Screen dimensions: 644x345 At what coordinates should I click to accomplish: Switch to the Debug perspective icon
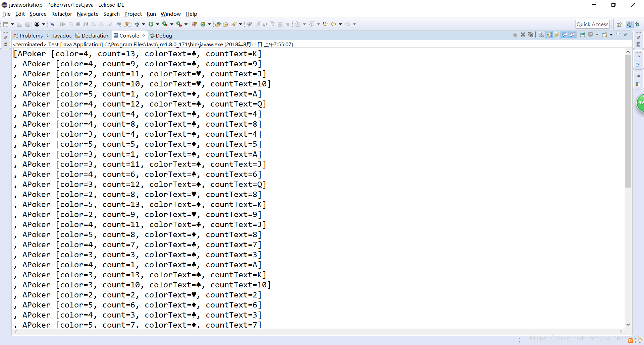click(x=637, y=24)
